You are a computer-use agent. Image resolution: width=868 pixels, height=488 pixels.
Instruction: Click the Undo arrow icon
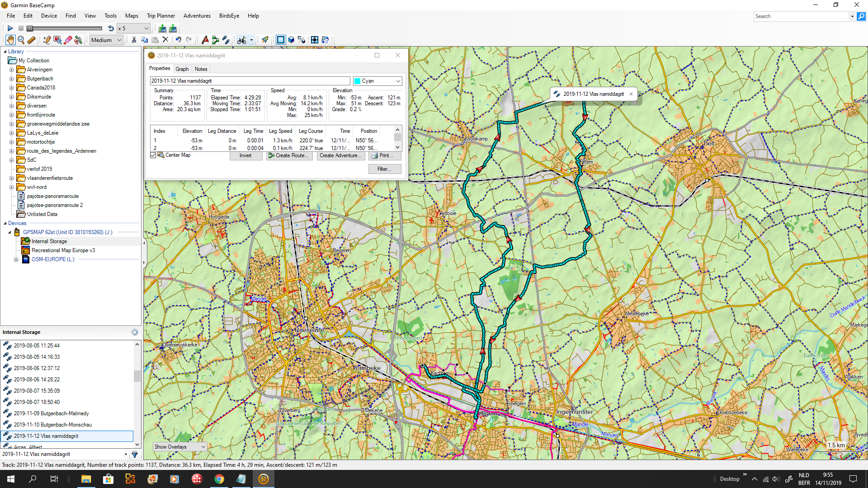[x=178, y=40]
